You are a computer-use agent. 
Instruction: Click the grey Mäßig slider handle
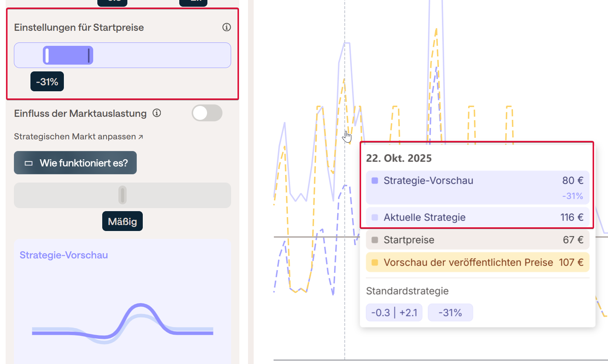point(122,195)
